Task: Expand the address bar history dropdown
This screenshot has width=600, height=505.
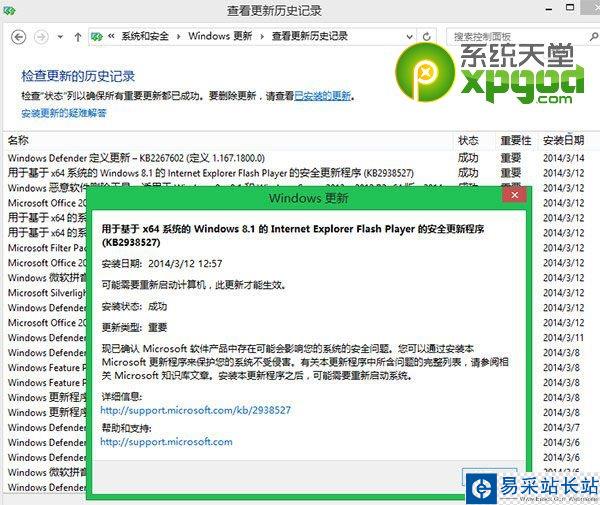Action: (409, 37)
